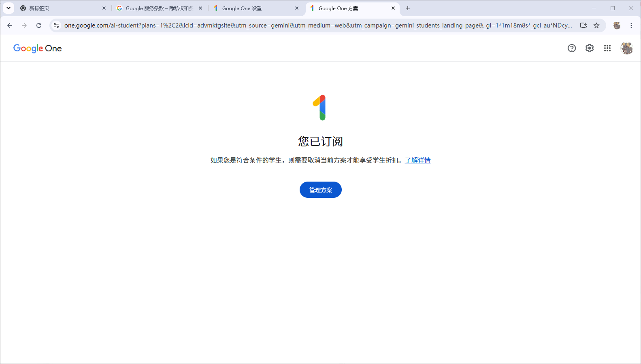Close the Chrome window
Screen dimensions: 641x364
(x=631, y=8)
